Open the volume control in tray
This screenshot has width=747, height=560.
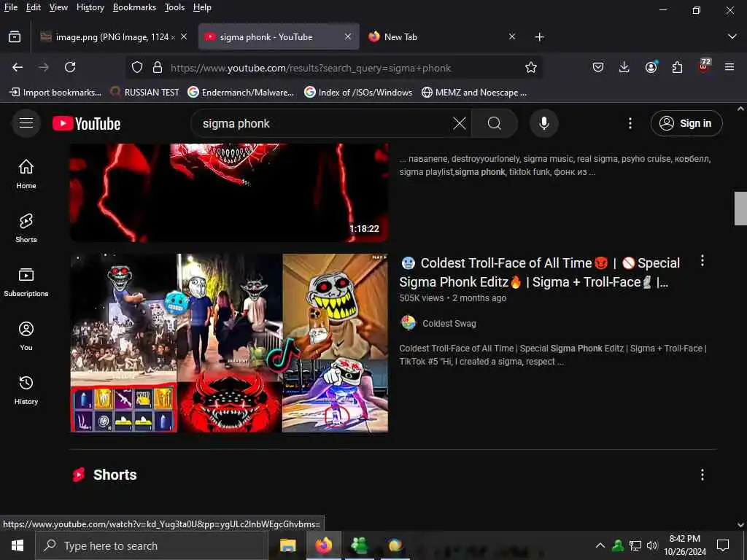(652, 545)
